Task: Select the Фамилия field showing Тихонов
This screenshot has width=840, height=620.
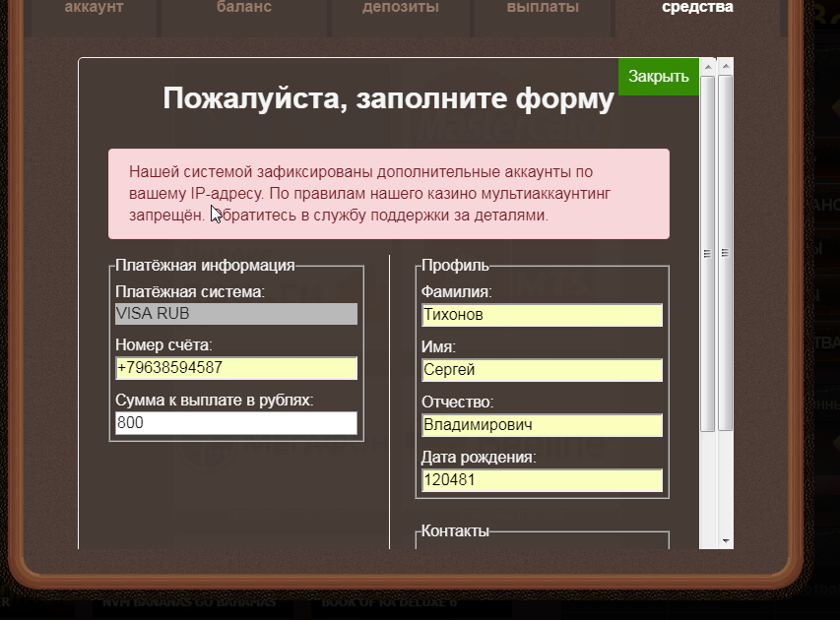Action: tap(543, 314)
